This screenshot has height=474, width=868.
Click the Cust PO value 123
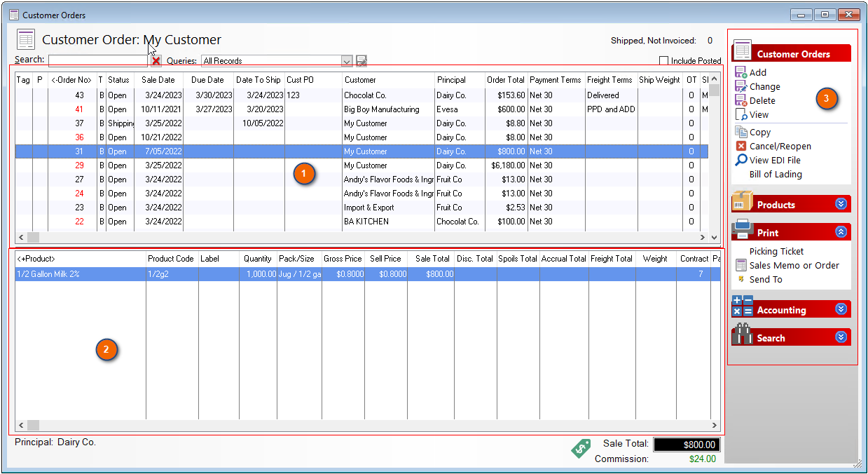pos(294,95)
